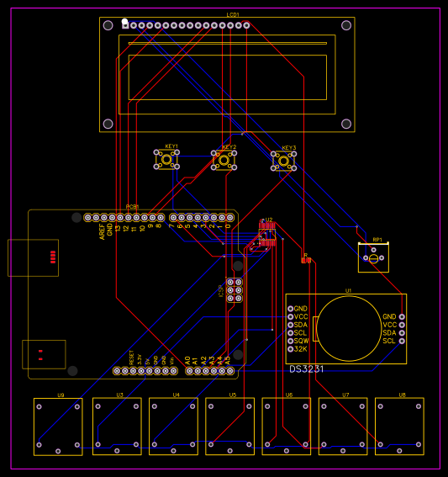Click the 3.3V pin label on Arduino

click(140, 359)
